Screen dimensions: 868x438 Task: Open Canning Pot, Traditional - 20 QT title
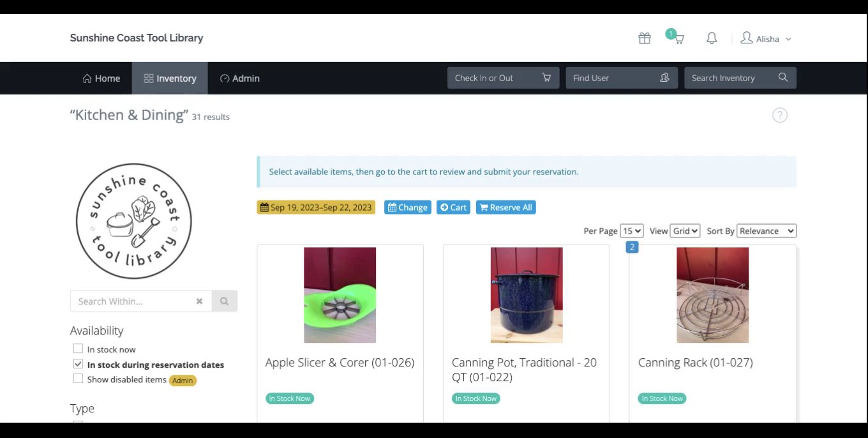pyautogui.click(x=525, y=370)
